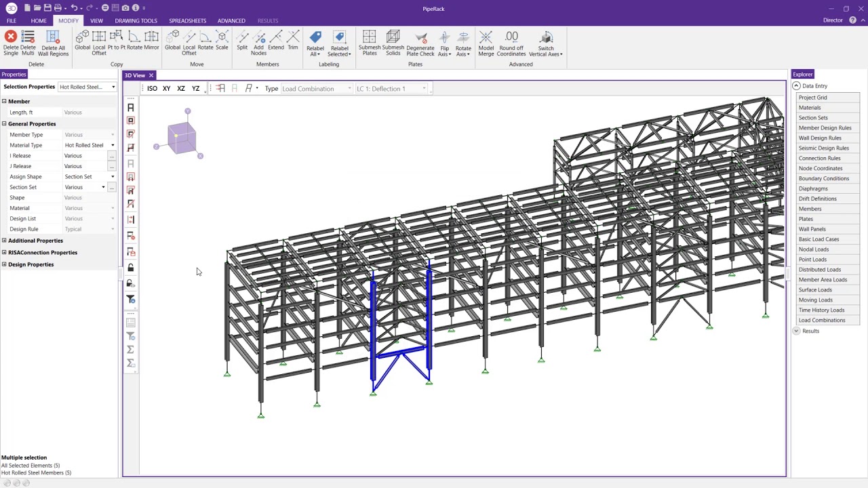Open the ADVANCED ribbon tab

coord(231,21)
